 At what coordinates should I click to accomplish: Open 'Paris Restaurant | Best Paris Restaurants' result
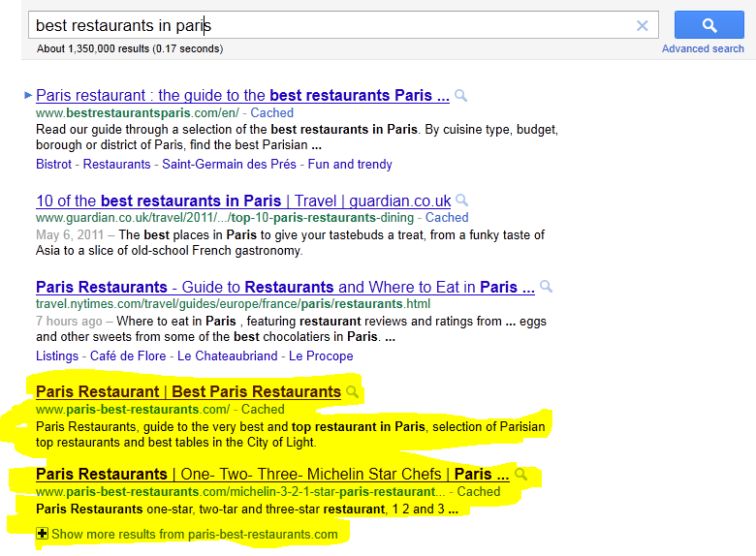click(189, 391)
